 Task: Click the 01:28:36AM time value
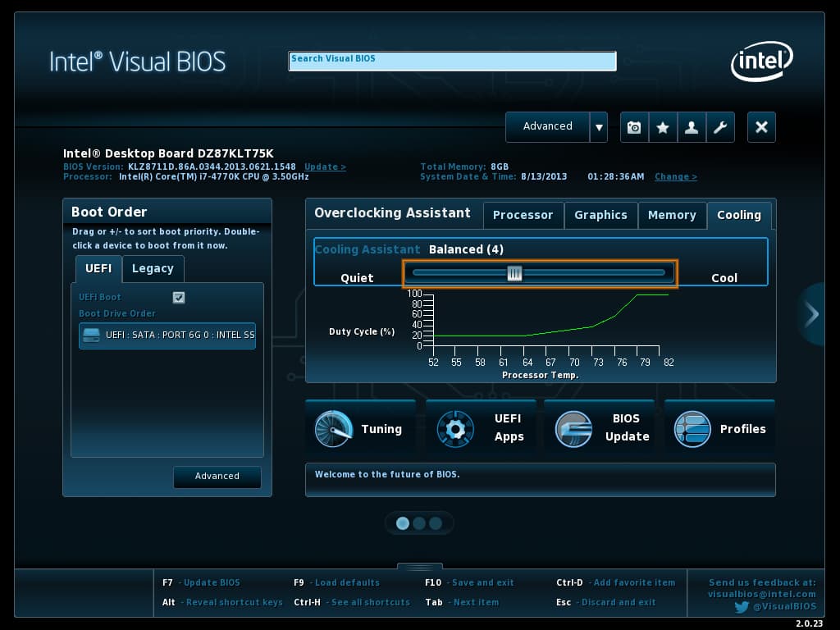pos(616,177)
